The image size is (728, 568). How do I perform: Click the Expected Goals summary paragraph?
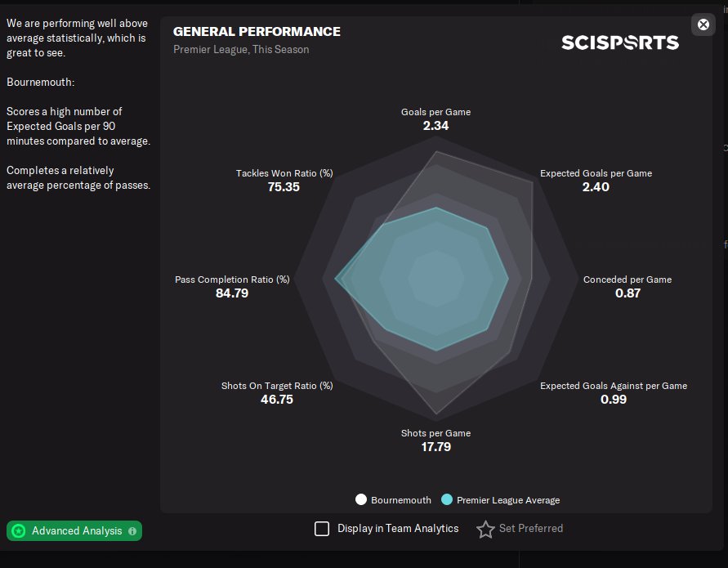point(78,126)
